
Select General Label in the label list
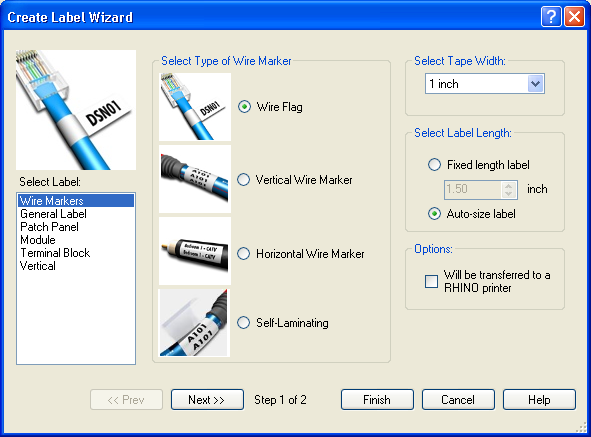pos(76,214)
